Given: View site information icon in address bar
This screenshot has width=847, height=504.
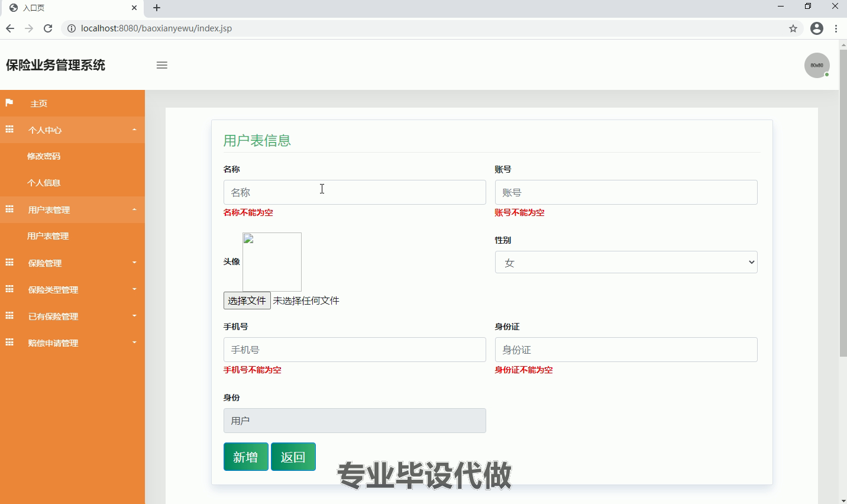Looking at the screenshot, I should click(71, 28).
